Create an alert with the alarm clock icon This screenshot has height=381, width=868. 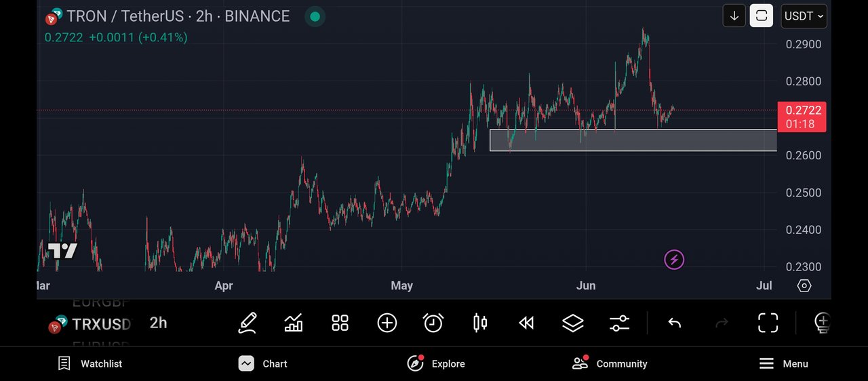pyautogui.click(x=433, y=323)
